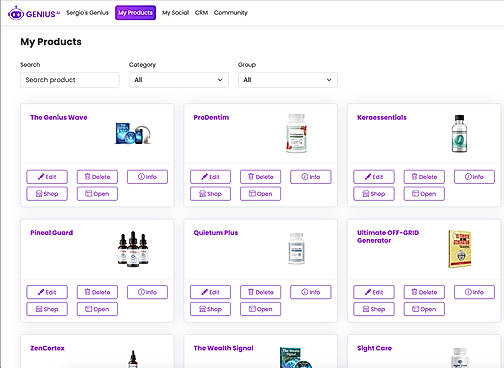View ProDentim info
504x368 pixels.
click(x=311, y=177)
